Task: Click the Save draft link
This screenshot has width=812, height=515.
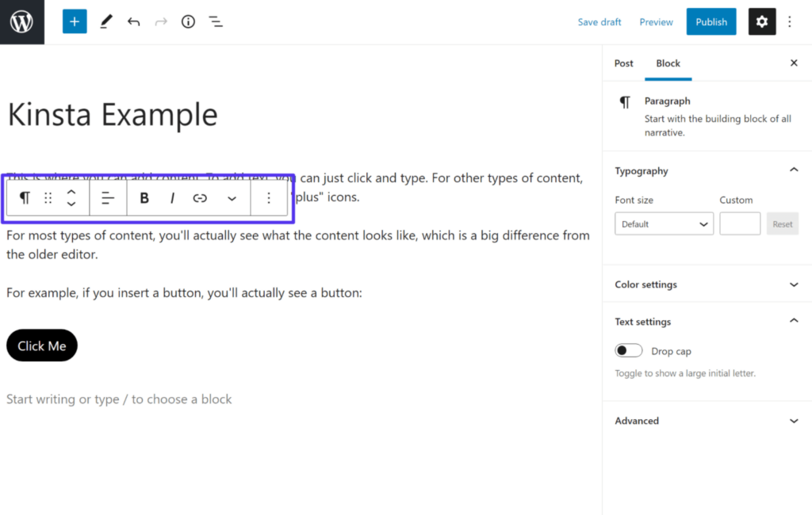Action: 599,22
